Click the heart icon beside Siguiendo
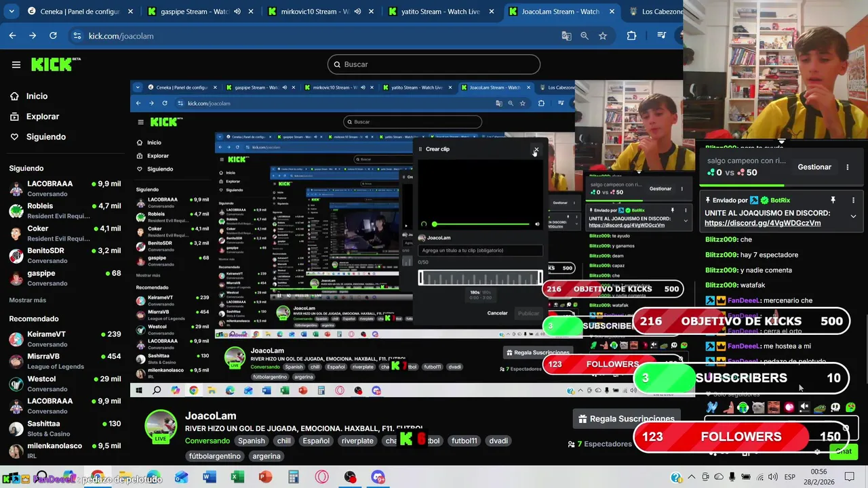 point(14,137)
